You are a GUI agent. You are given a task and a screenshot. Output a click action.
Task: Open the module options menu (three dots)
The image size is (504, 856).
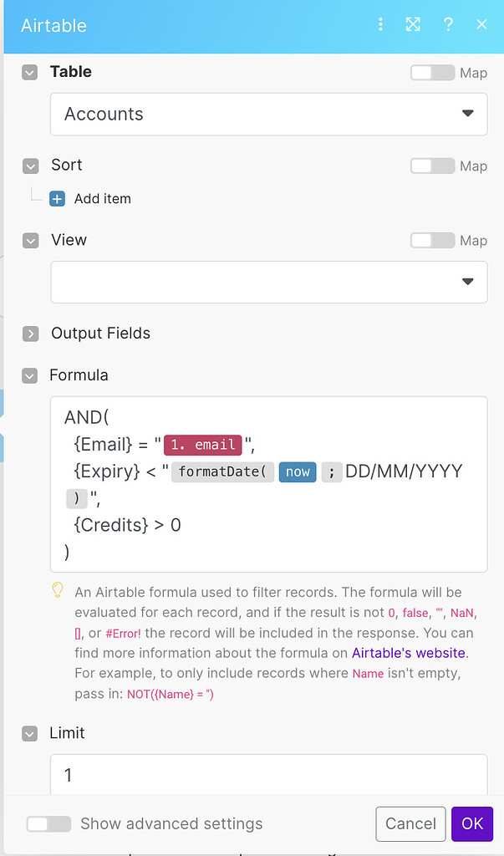pos(380,25)
